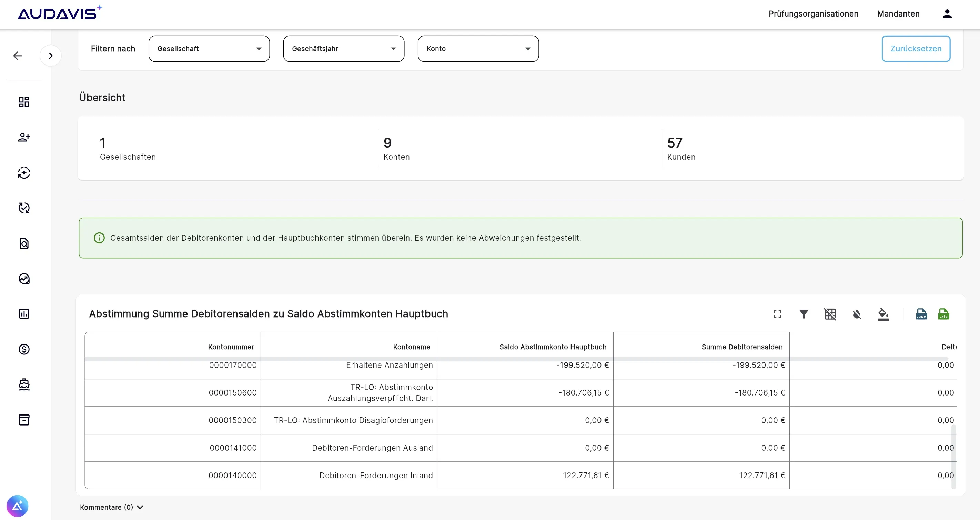Select the ship icon in the sidebar
Screen dimensions: 980x520
coord(23,384)
